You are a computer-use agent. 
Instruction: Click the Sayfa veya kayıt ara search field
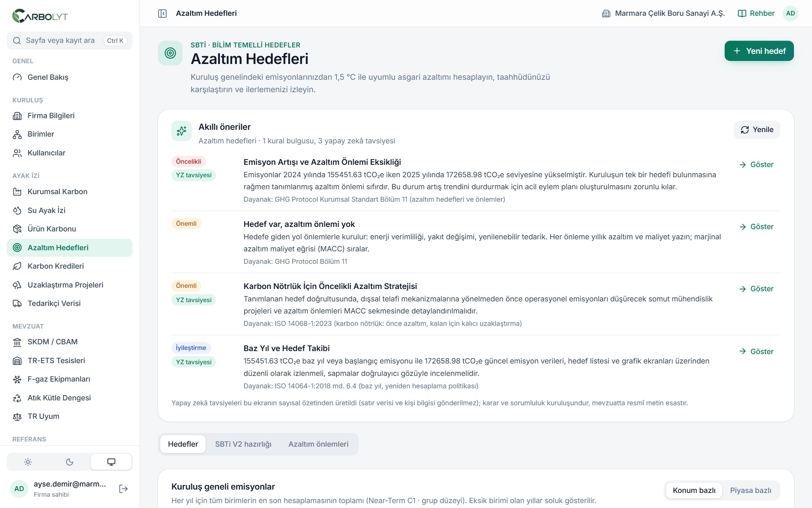(70, 41)
